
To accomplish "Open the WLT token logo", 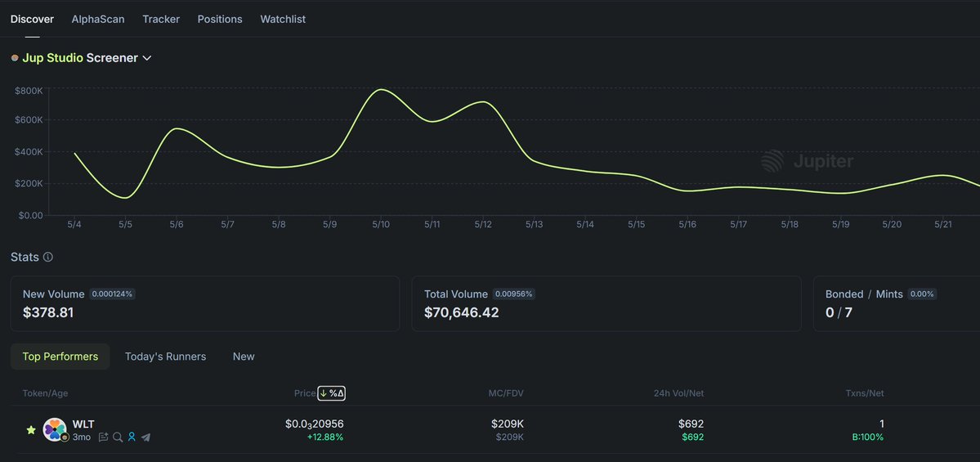I will point(55,429).
